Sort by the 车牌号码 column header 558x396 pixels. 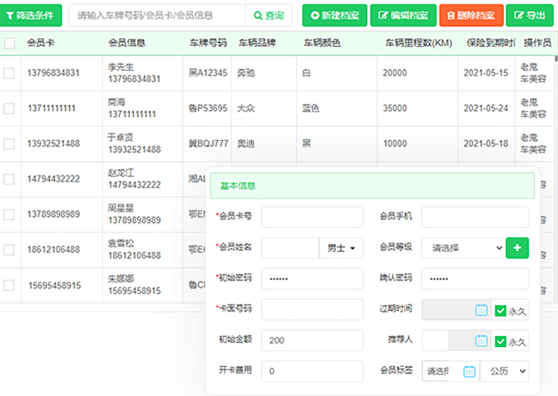click(208, 43)
